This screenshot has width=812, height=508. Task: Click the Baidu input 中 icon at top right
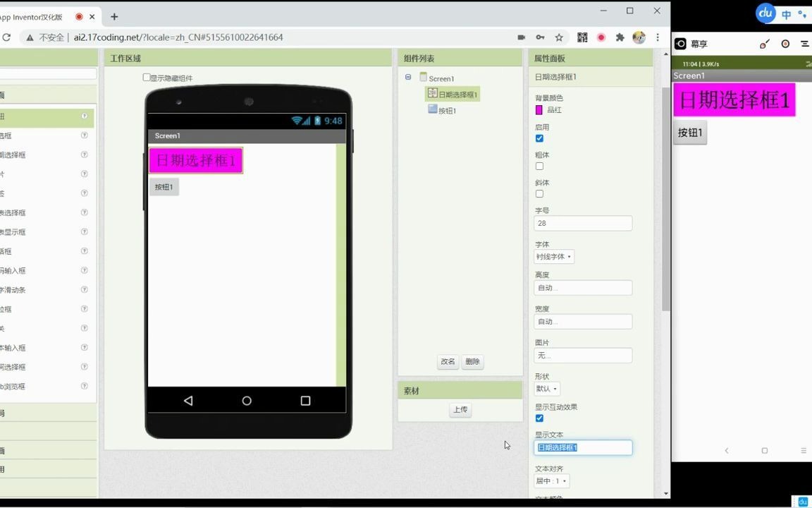click(x=785, y=13)
